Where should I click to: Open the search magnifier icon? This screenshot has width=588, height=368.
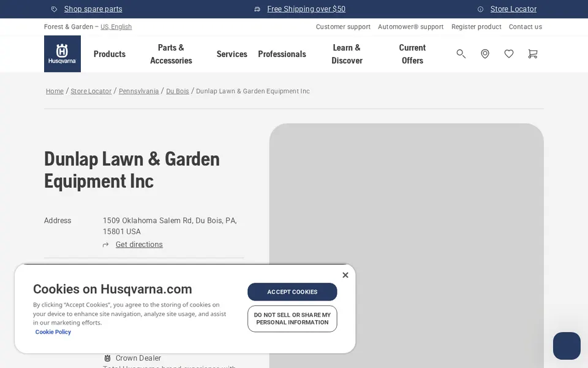[x=461, y=54]
